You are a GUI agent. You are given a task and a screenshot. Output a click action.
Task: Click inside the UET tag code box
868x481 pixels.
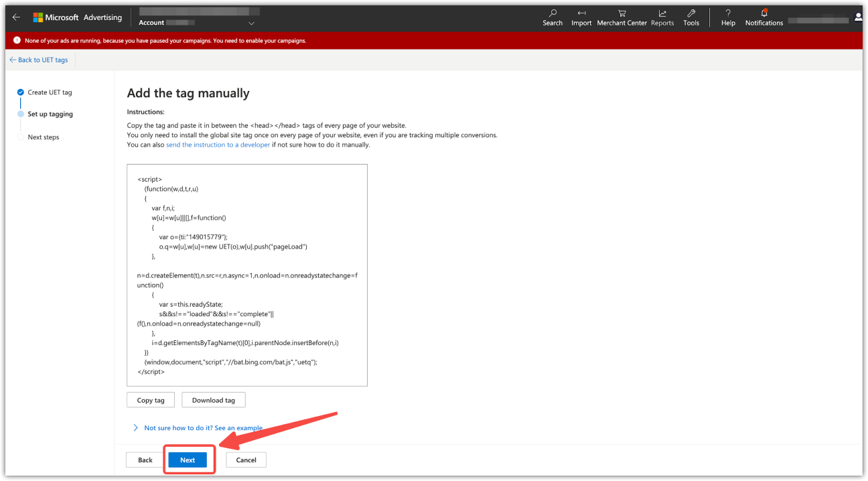(x=247, y=275)
